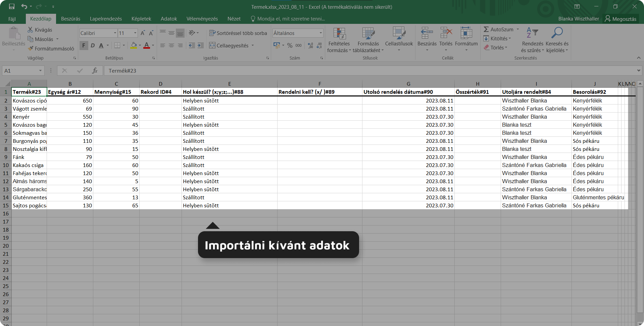This screenshot has width=644, height=326.
Task: Expand the formula bar
Action: click(x=638, y=71)
